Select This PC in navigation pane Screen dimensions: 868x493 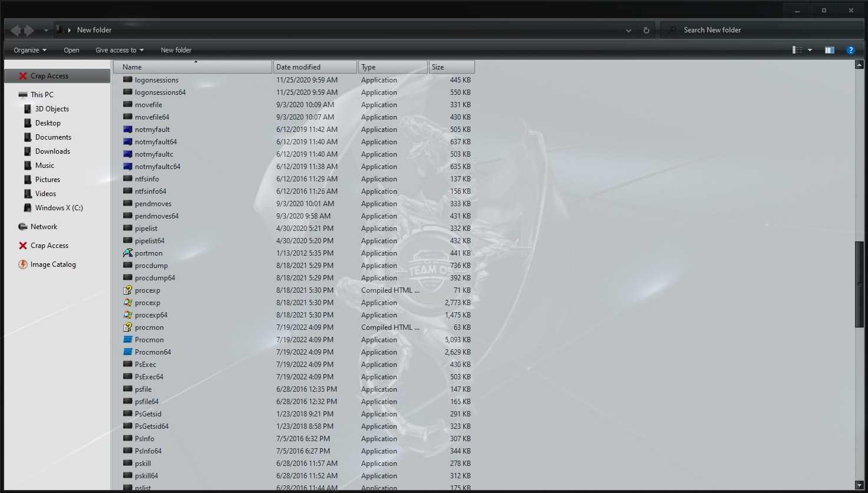pos(42,95)
